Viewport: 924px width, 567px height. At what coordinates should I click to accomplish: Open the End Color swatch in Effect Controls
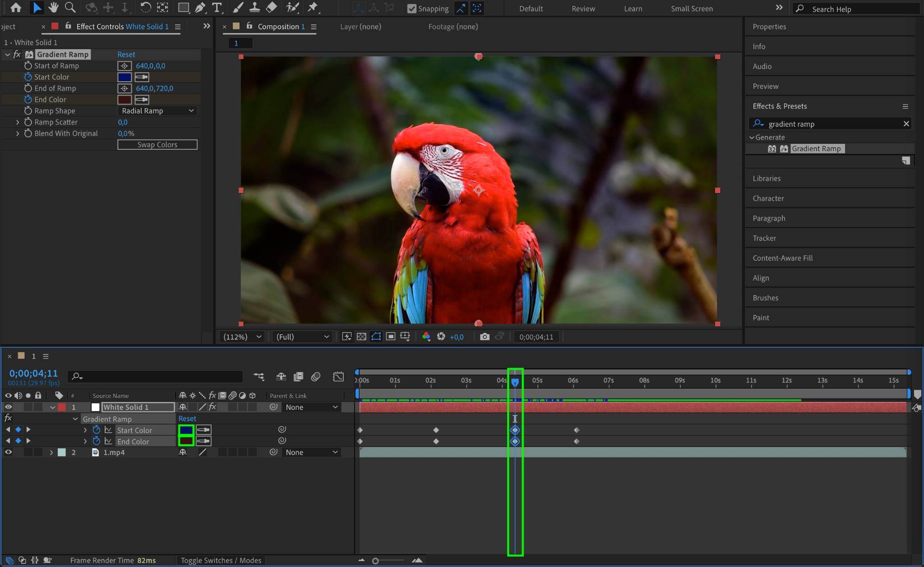tap(125, 99)
